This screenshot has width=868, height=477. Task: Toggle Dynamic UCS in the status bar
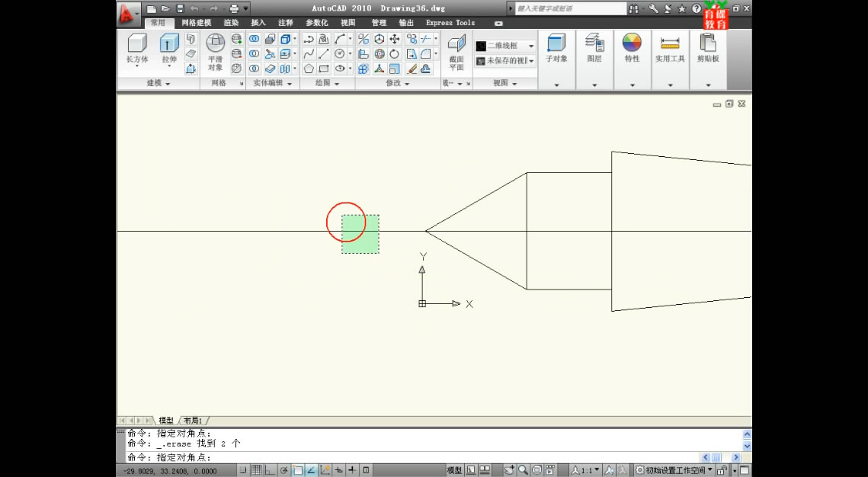pyautogui.click(x=325, y=470)
